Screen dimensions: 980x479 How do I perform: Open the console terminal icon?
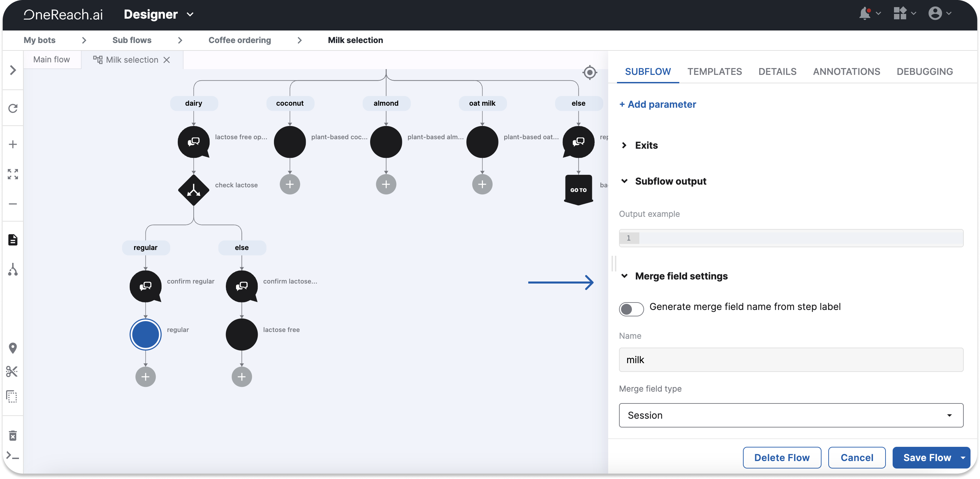click(13, 455)
